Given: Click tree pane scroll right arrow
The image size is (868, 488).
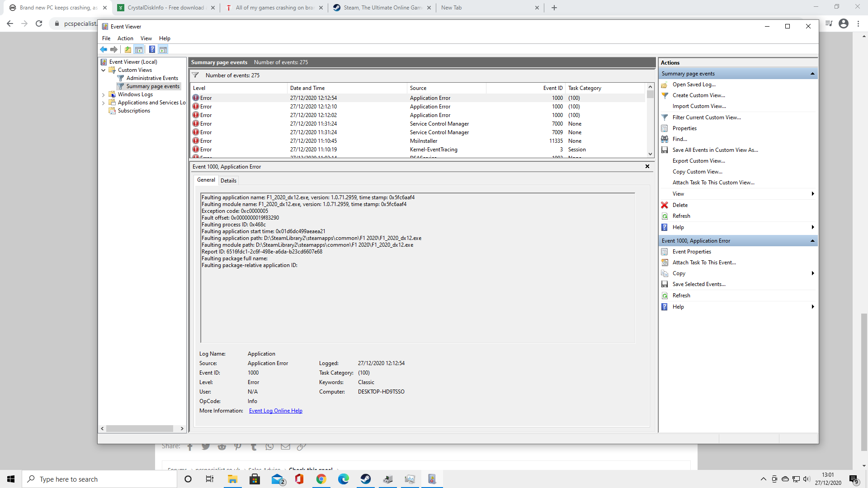Looking at the screenshot, I should (x=182, y=428).
